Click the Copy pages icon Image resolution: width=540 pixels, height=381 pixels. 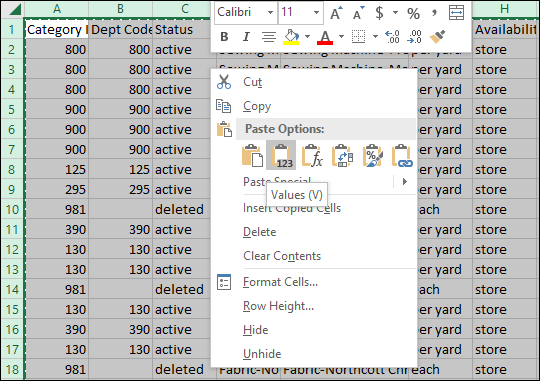224,106
